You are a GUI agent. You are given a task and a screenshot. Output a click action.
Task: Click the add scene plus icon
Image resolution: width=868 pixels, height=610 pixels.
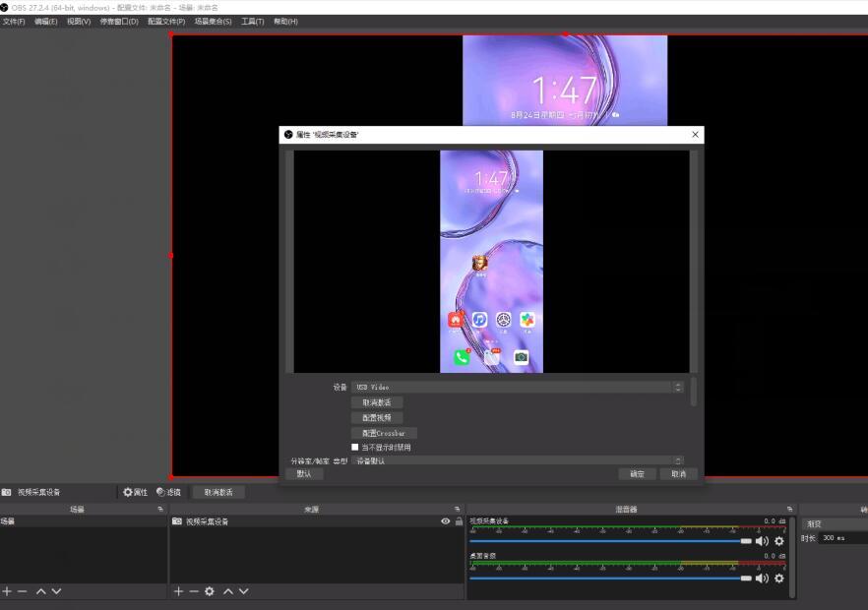[7, 591]
